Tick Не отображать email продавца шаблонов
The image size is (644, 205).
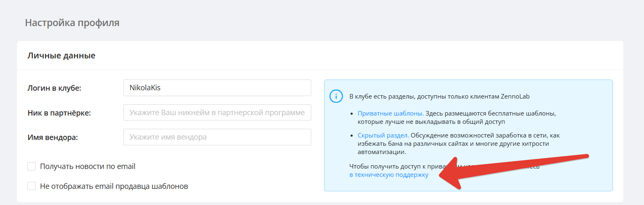coord(31,186)
